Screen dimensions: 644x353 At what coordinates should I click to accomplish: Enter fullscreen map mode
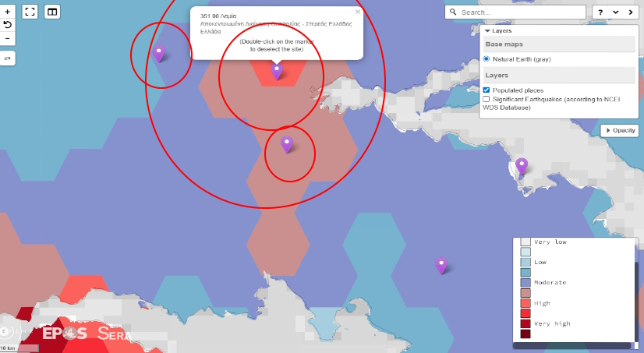coord(30,12)
